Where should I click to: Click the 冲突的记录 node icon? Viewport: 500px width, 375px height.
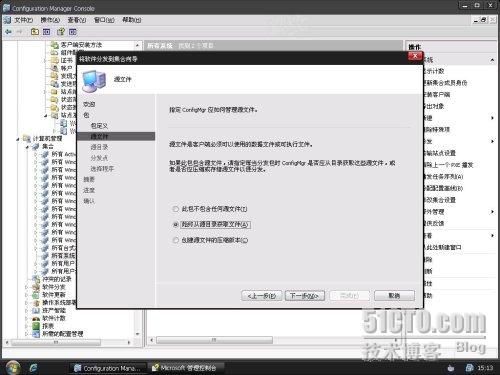coord(36,279)
